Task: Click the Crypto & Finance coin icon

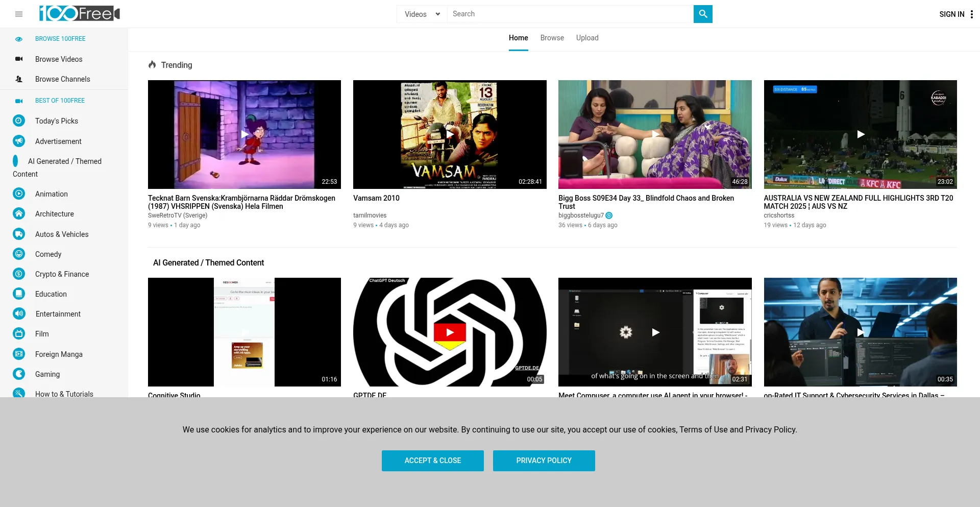Action: (x=19, y=274)
